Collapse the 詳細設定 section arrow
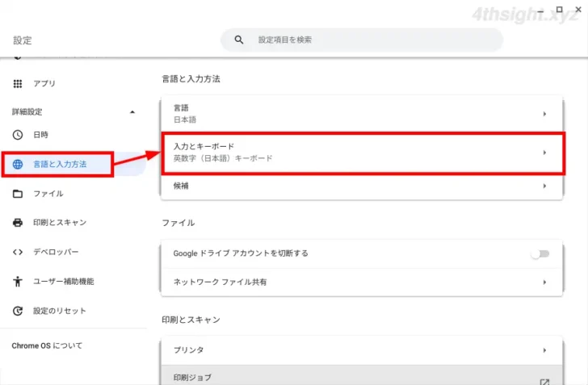The image size is (588, 385). click(x=132, y=112)
